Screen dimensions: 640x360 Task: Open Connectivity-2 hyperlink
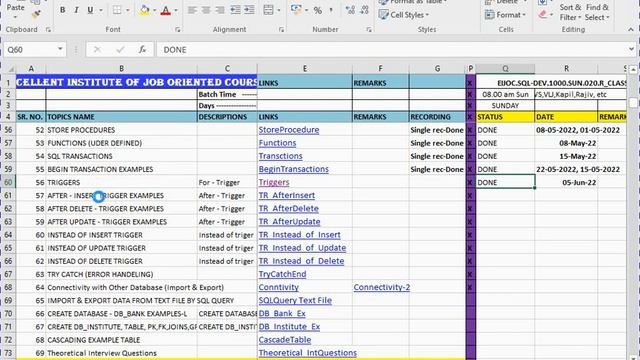[x=382, y=287]
